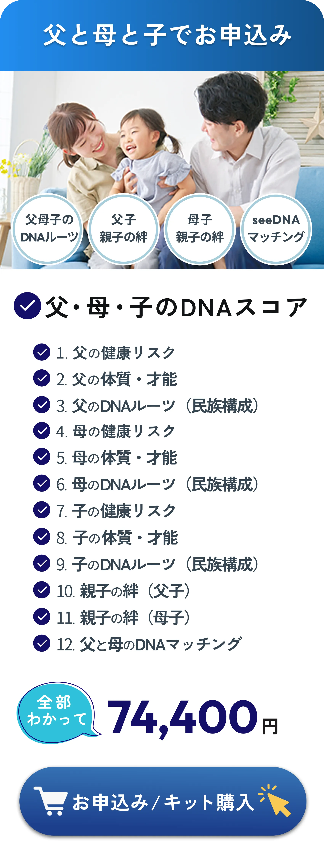The height and width of the screenshot is (868, 324).
Task: Click the checkmark beside 親子の絆（父子）
Action: click(42, 590)
